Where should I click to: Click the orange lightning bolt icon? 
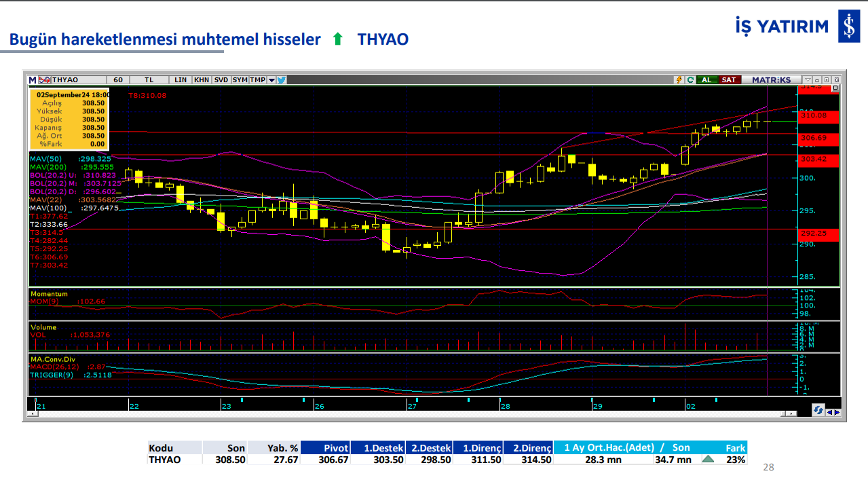point(679,80)
